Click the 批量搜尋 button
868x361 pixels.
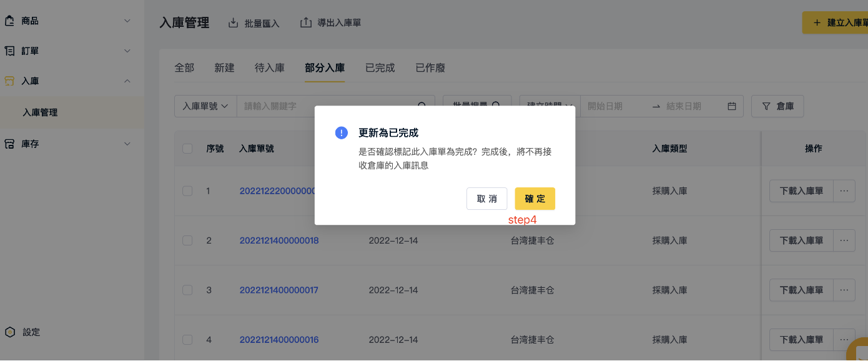(477, 106)
